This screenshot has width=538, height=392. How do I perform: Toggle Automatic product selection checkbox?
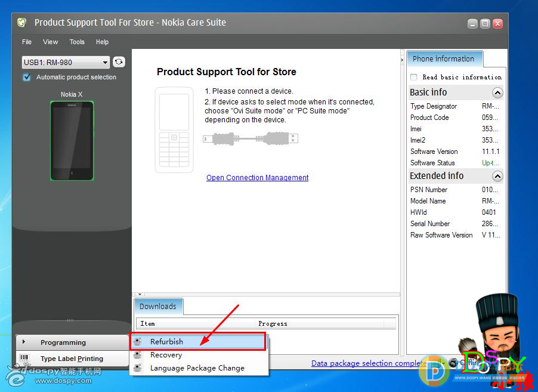click(x=27, y=77)
